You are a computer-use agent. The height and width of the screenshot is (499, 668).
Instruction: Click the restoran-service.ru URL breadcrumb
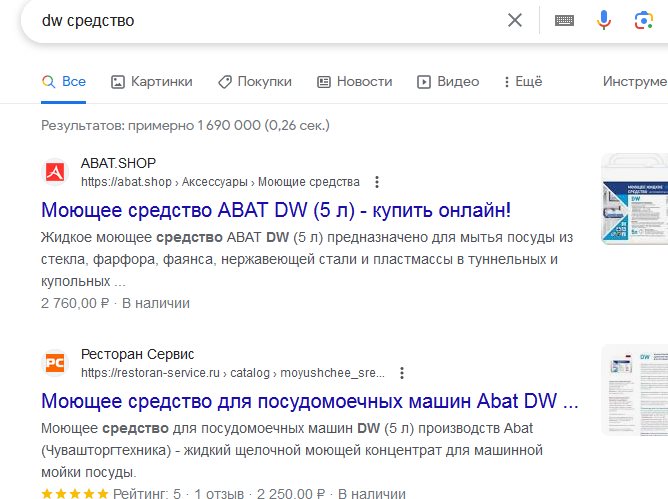tap(233, 373)
